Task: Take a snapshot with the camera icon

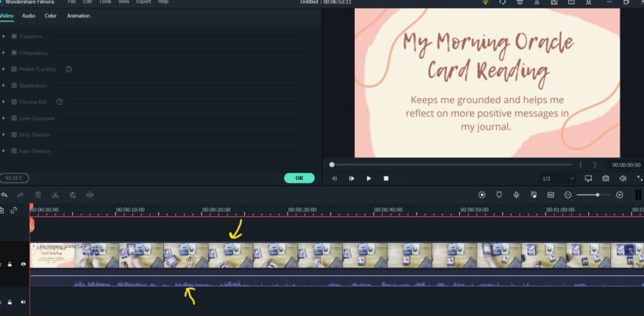Action: [606, 178]
